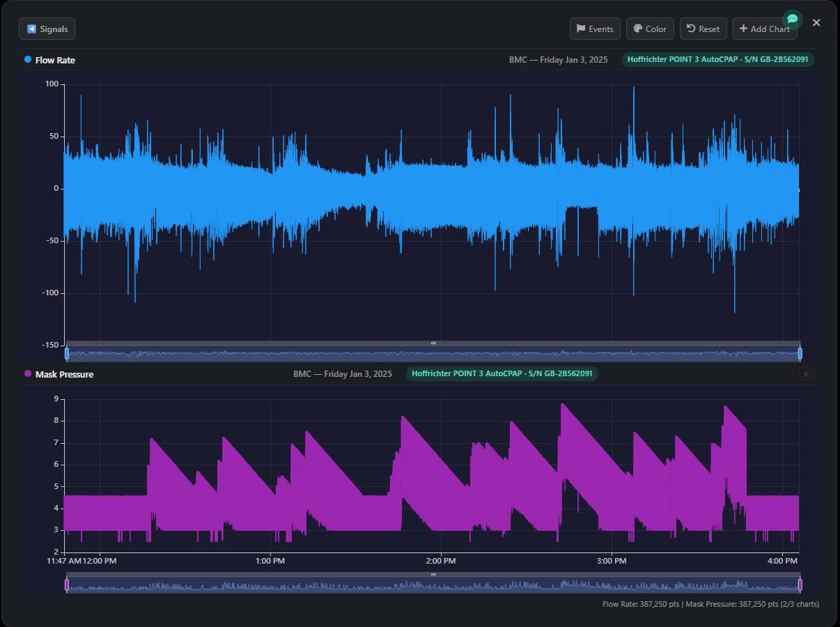
Task: Click the Hoffrichter badge on Mask Pressure chart
Action: tap(501, 374)
